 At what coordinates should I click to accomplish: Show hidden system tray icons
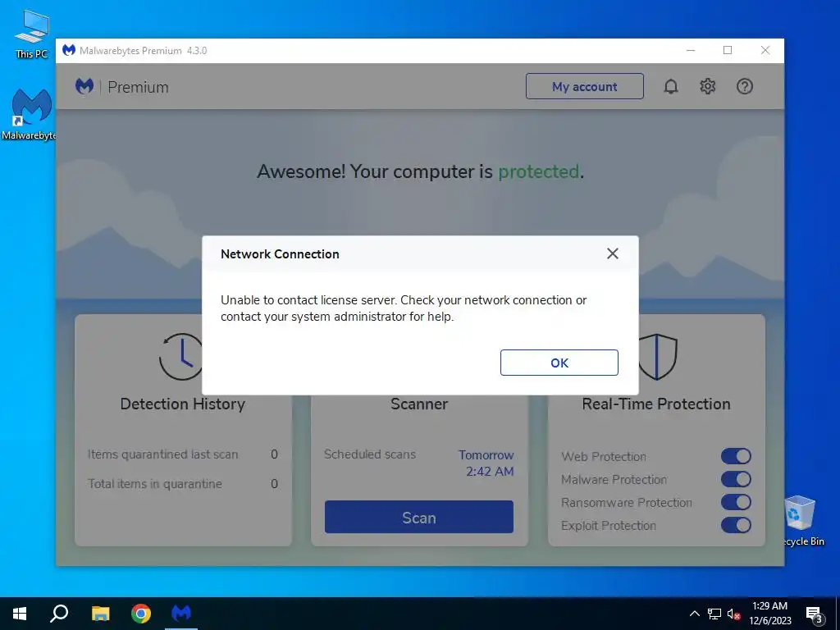pos(694,614)
